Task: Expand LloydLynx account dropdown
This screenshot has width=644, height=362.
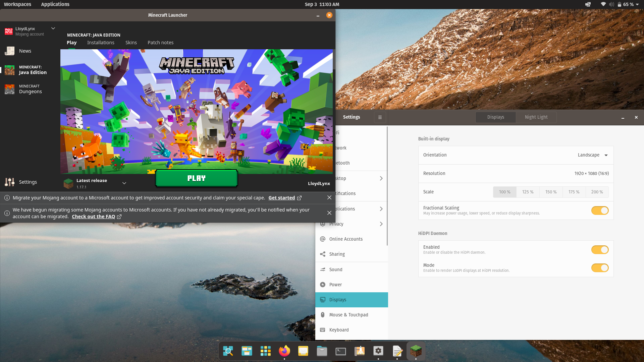Action: (53, 28)
